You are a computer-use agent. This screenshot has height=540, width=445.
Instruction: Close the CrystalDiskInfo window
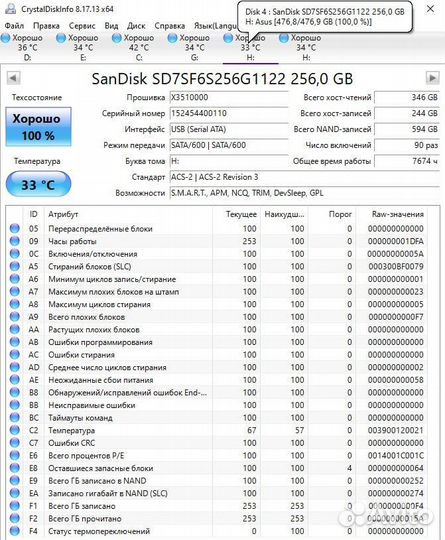coord(431,9)
